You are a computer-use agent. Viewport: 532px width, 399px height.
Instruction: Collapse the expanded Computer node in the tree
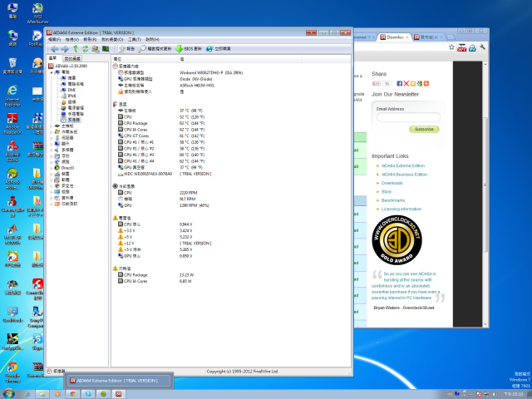tap(52, 72)
